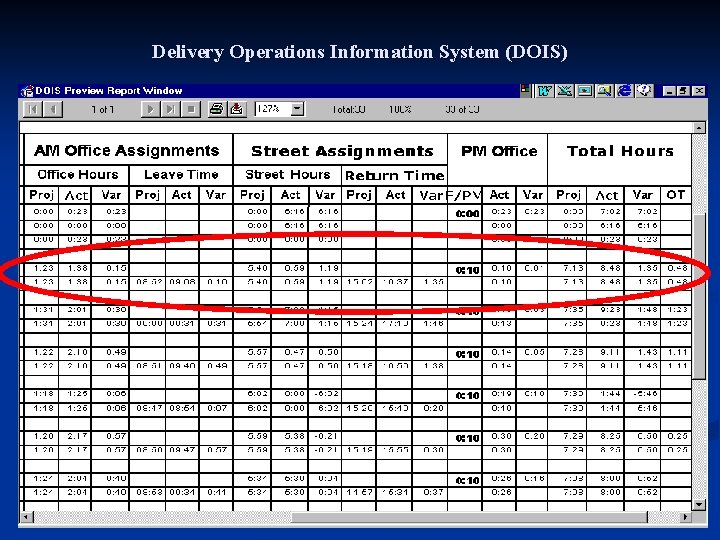Open the presentation icon in the shortcut bar
Image resolution: width=720 pixels, height=540 pixels.
(x=585, y=90)
